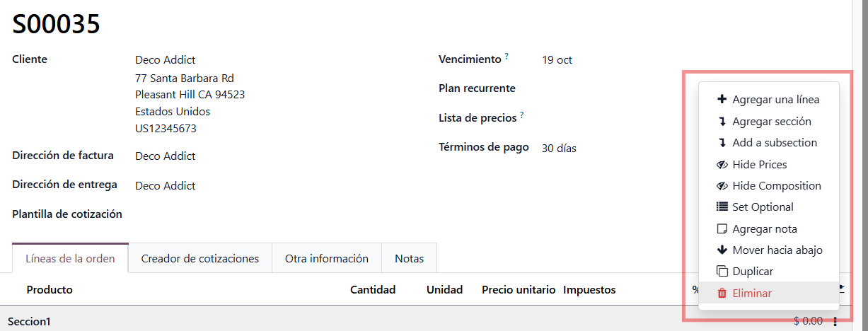Click the Add a subsection arrow icon
This screenshot has width=868, height=331.
722,143
